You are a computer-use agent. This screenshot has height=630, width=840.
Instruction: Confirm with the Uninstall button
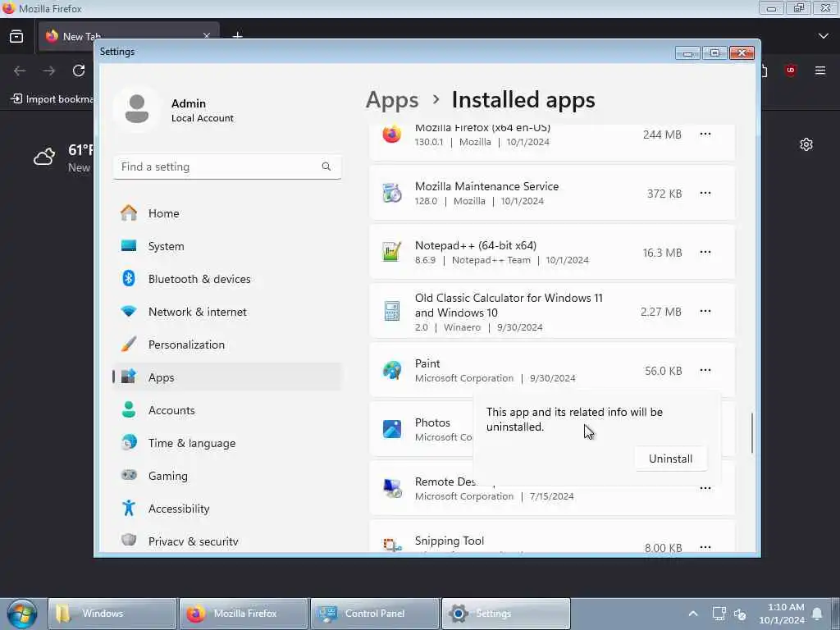point(670,459)
